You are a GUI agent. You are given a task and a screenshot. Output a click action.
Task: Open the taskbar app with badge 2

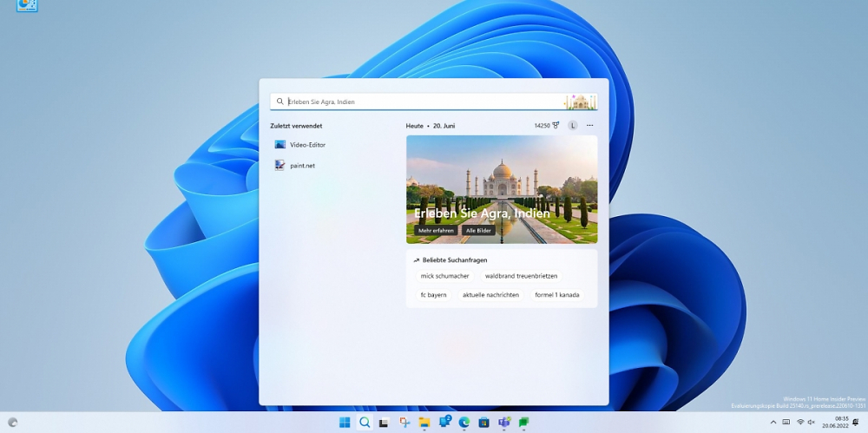(x=444, y=422)
